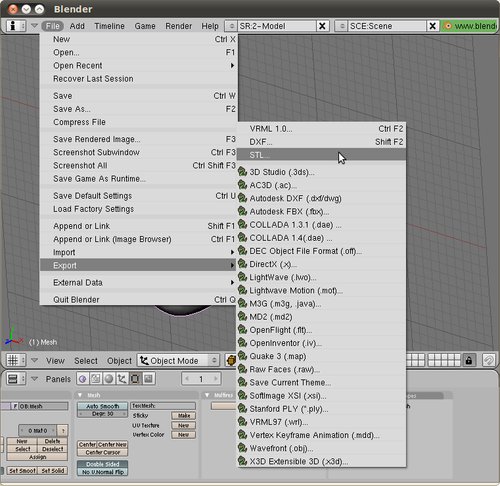Click the layer lock padlock icon
This screenshot has width=500, height=486.
pos(468,360)
